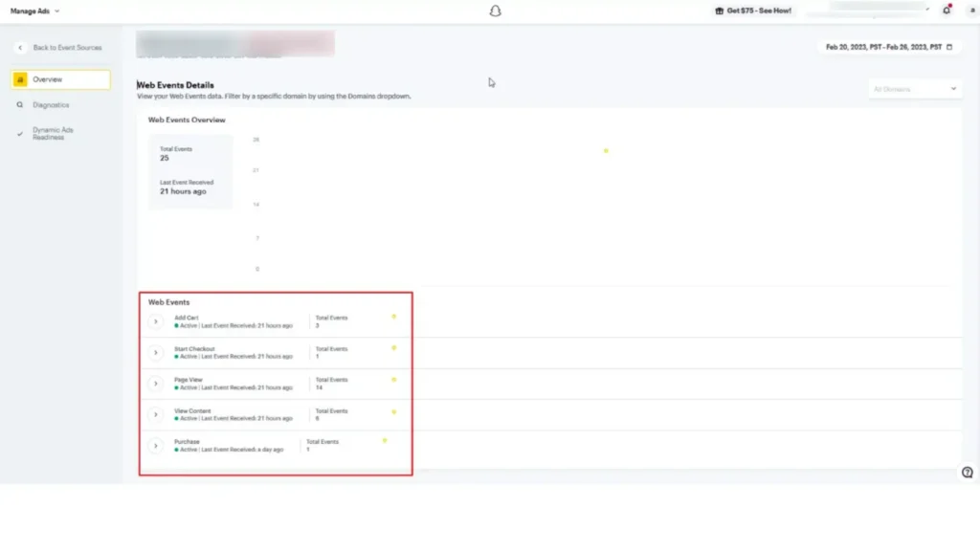Click the calendar icon in date range
Viewport: 980px width, 551px height.
tap(949, 47)
